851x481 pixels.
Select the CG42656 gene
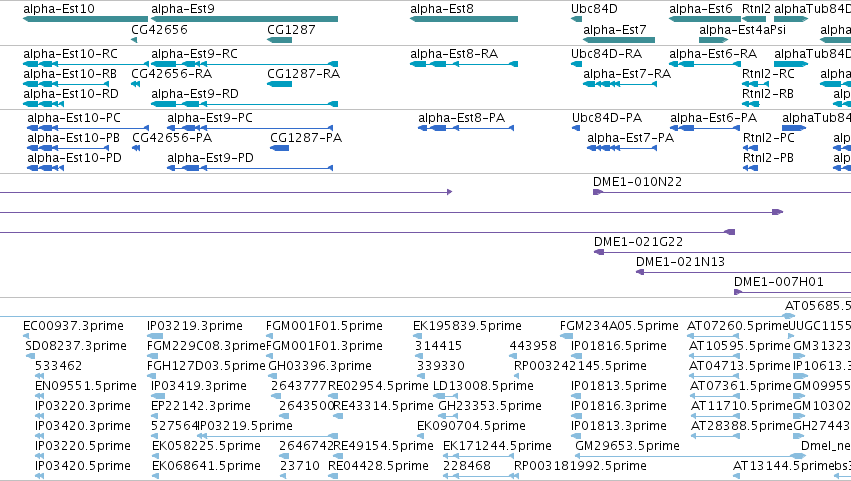tap(134, 40)
